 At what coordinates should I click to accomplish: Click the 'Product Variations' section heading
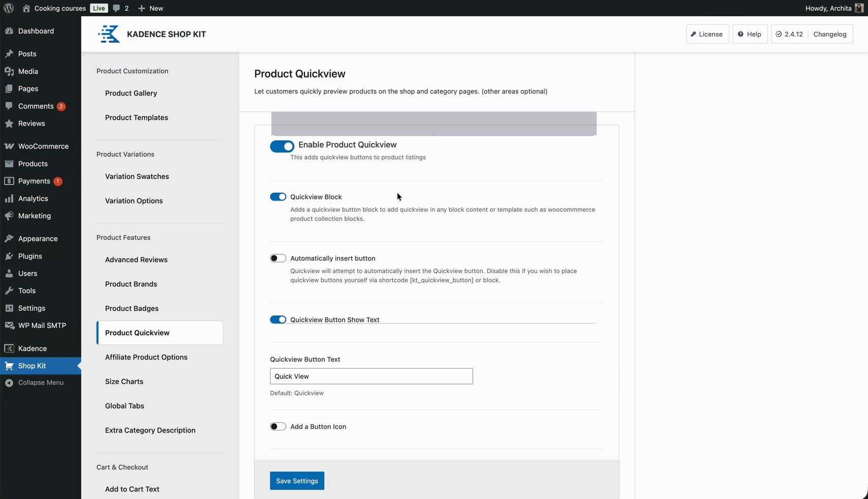pos(125,154)
